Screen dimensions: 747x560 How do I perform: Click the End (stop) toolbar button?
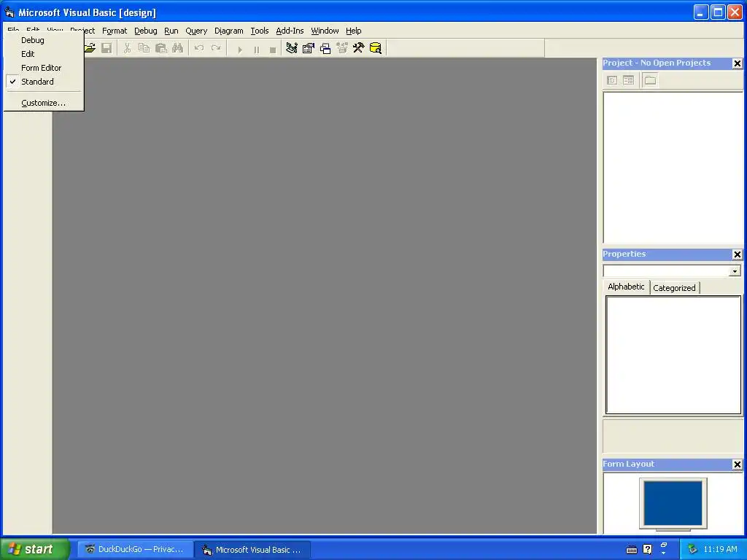click(273, 49)
